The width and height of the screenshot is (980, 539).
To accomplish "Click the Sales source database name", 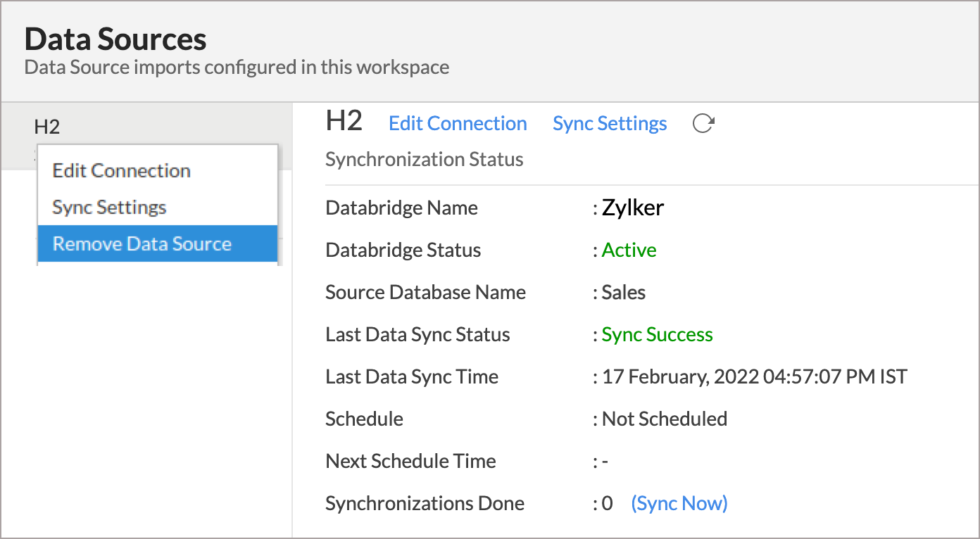I will tap(622, 292).
